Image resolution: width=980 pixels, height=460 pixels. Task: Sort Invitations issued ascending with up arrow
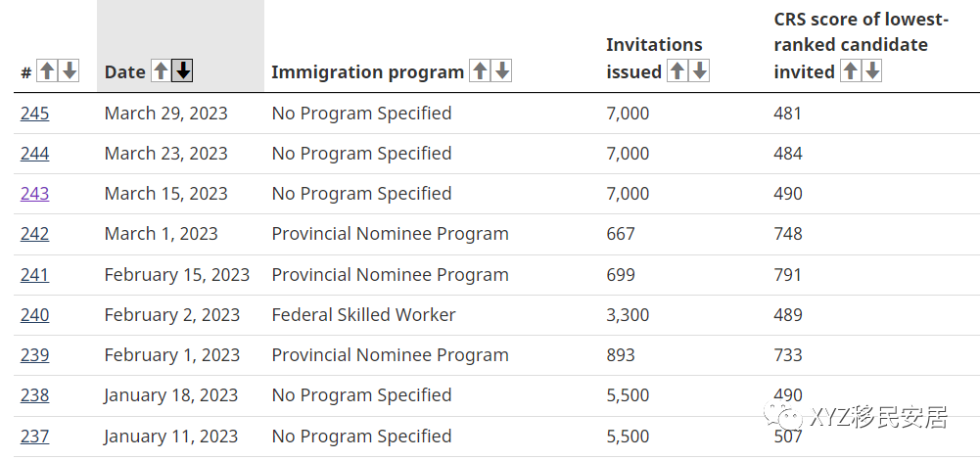[x=677, y=71]
